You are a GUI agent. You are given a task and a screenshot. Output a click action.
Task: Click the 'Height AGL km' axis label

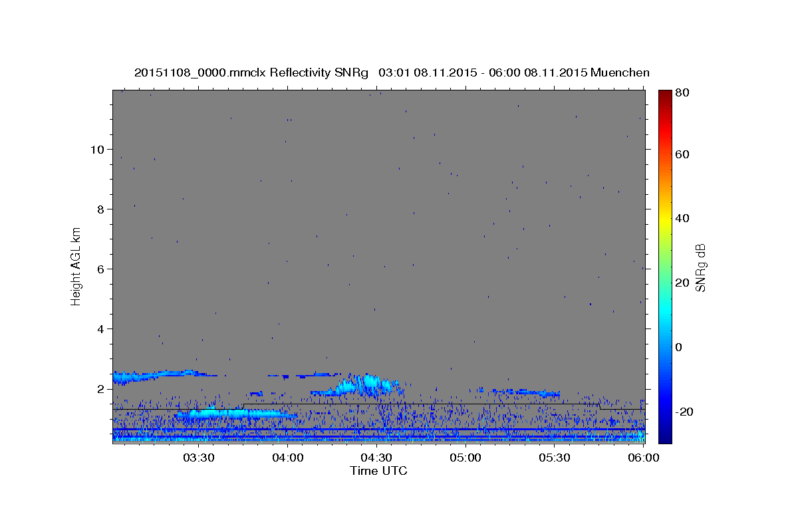(76, 267)
